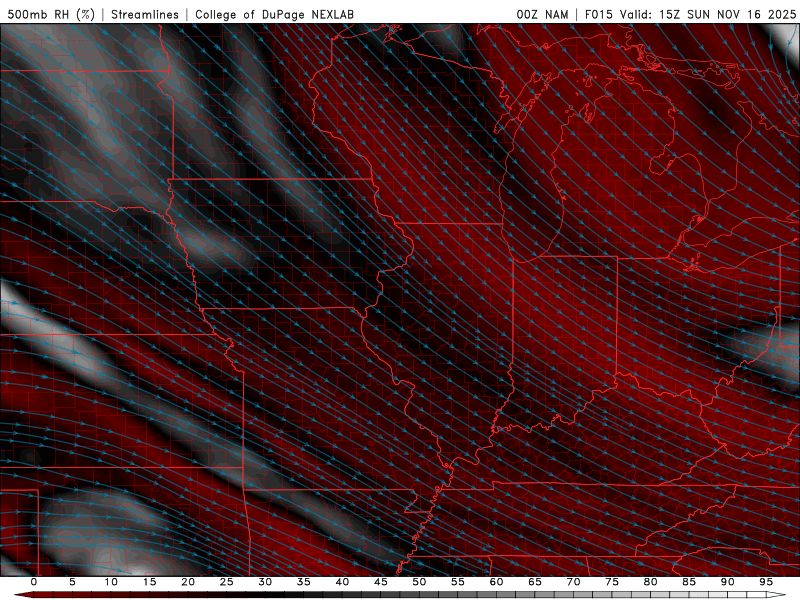Viewport: 800px width, 600px height.
Task: Click the colorbar label "55"
Action: 458,582
